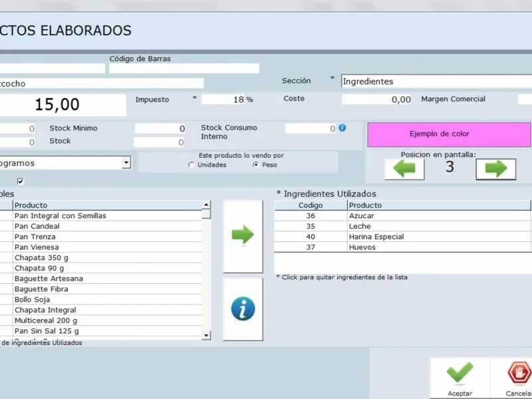This screenshot has height=399, width=532.
Task: Move screen position left with green arrow
Action: coord(404,169)
